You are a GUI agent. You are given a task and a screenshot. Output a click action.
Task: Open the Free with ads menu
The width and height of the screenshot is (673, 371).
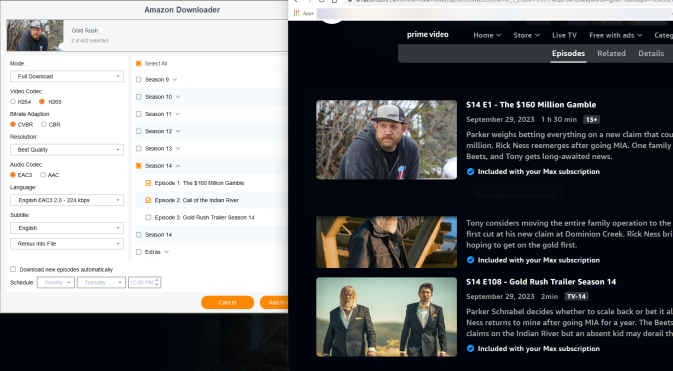click(615, 36)
